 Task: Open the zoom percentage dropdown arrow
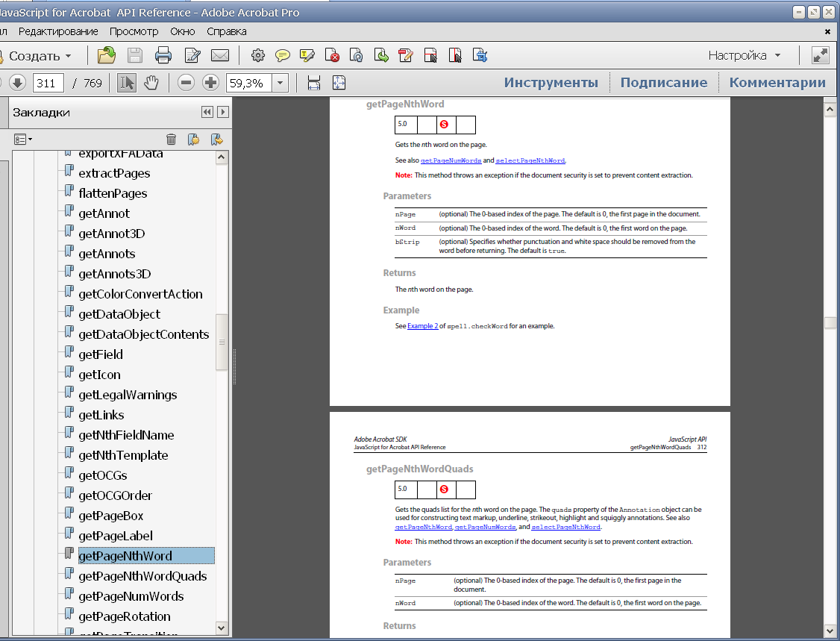pos(279,83)
